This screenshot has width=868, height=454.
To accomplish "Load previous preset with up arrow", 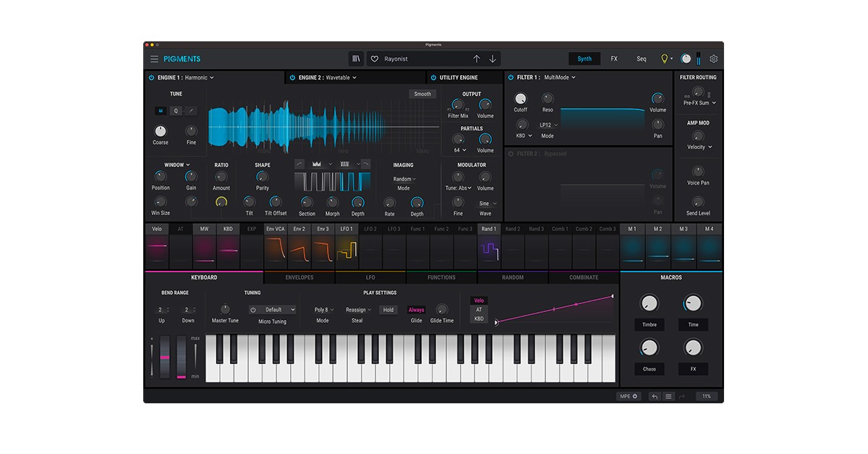I will [476, 59].
